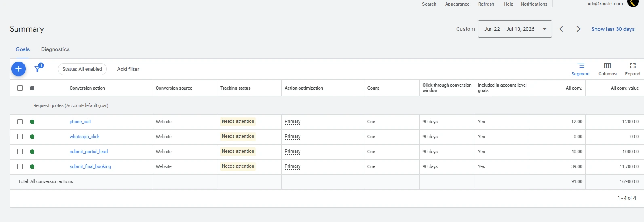The width and height of the screenshot is (644, 222).
Task: Click Needs attention badge for phone_call
Action: pyautogui.click(x=238, y=121)
